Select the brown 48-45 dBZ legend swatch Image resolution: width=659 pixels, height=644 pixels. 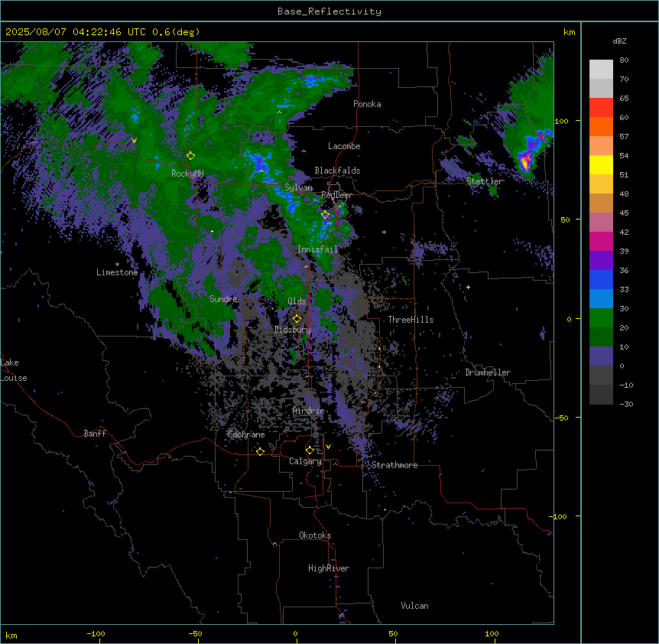601,203
